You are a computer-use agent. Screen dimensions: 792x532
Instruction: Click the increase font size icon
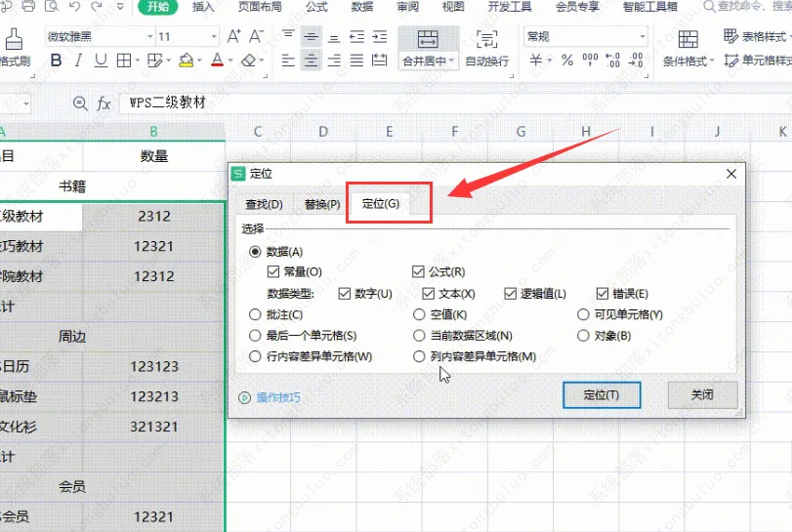pos(233,37)
